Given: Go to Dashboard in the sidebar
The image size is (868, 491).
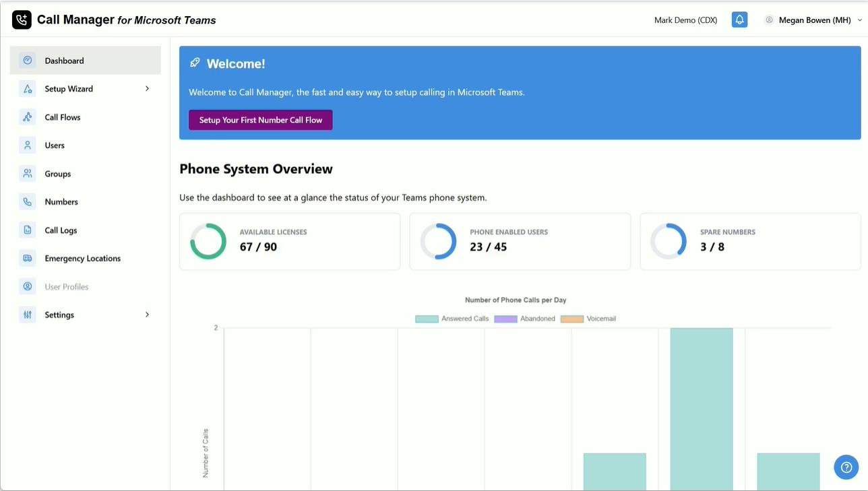Looking at the screenshot, I should [x=86, y=61].
